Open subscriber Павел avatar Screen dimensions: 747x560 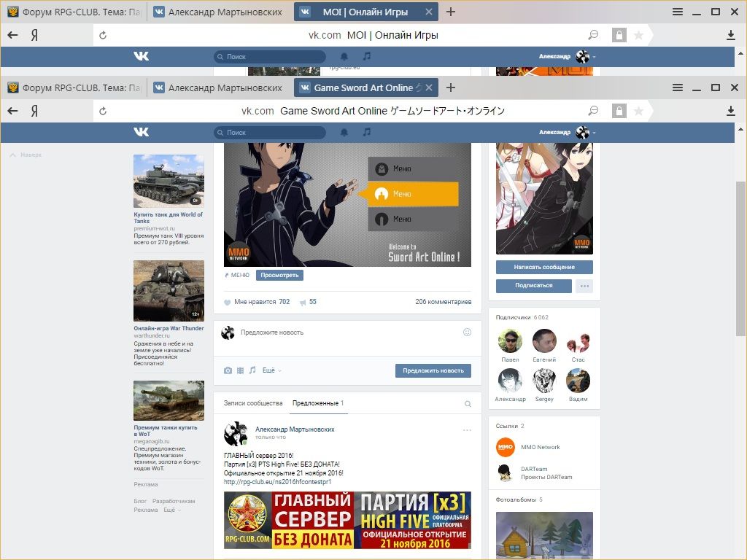coord(510,341)
